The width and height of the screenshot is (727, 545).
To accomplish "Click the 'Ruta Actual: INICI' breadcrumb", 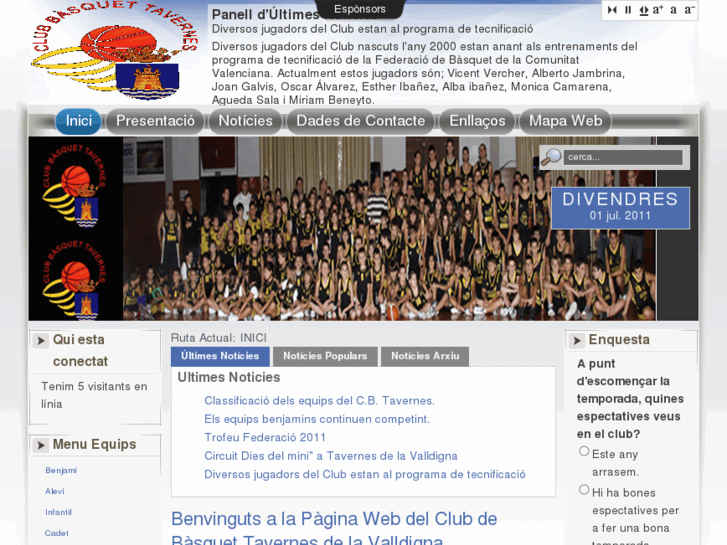I will pyautogui.click(x=219, y=338).
